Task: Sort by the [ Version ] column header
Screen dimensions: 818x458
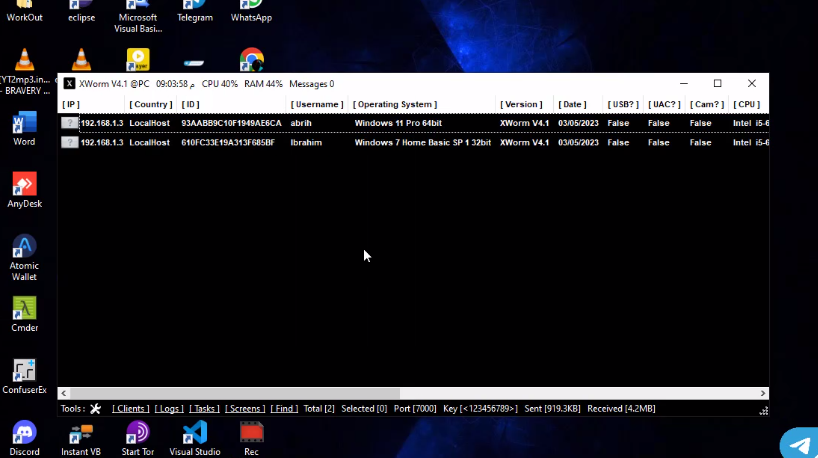Action: pyautogui.click(x=521, y=104)
